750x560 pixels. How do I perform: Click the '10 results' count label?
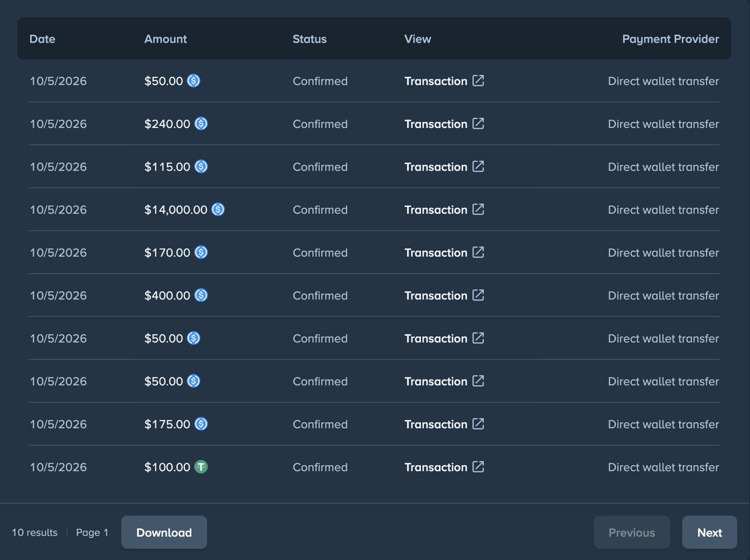coord(34,532)
